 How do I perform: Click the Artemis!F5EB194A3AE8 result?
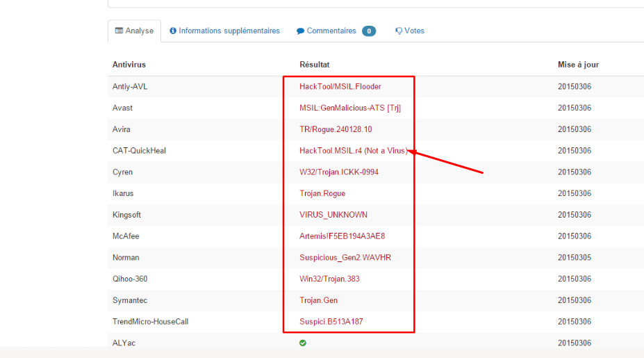pyautogui.click(x=342, y=236)
